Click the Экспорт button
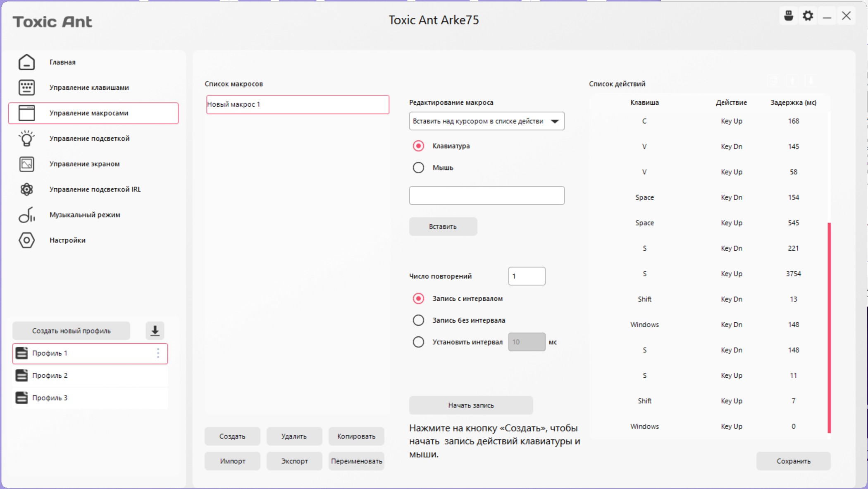This screenshot has width=868, height=489. 294,461
